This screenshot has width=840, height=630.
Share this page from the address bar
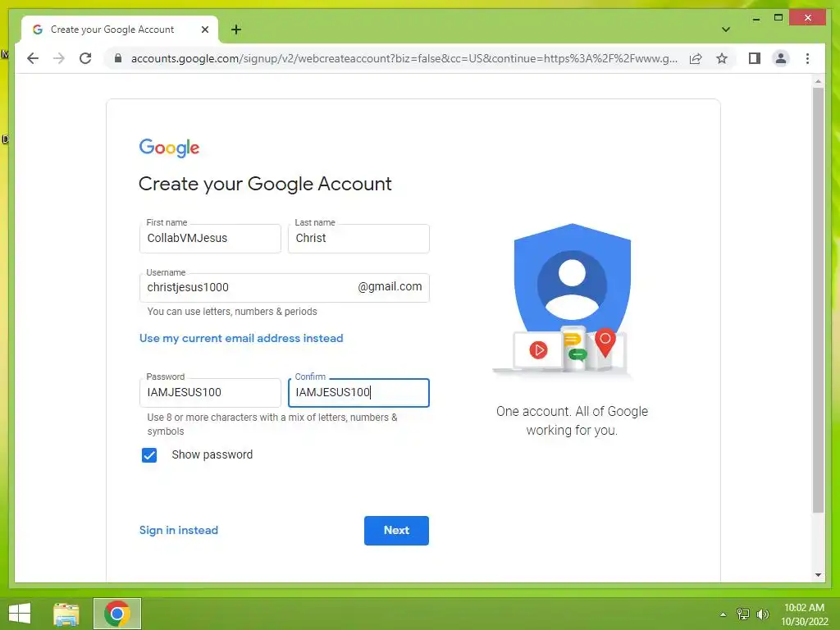click(696, 58)
